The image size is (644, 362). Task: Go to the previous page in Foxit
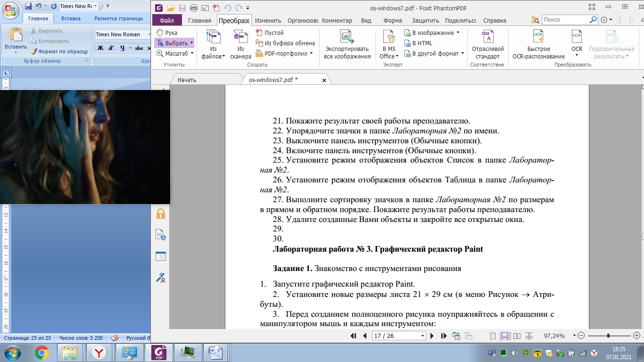(x=364, y=336)
